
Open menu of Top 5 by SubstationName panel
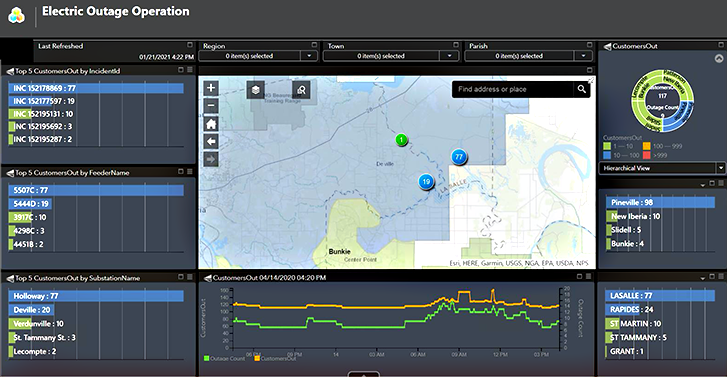click(190, 276)
